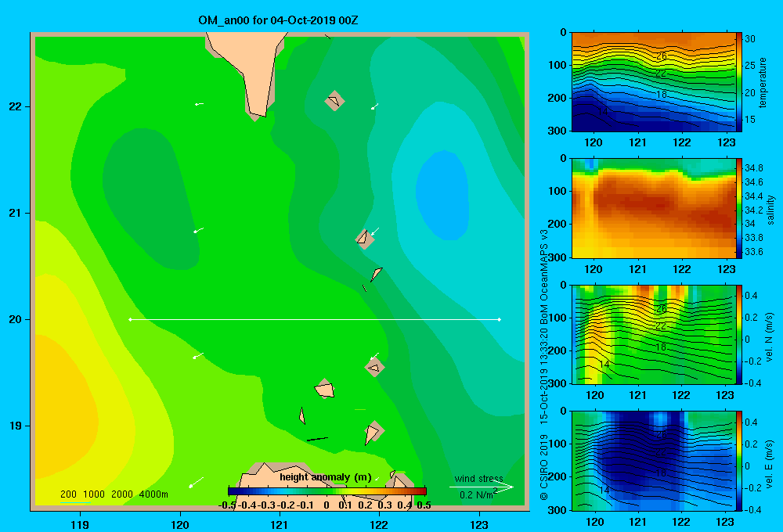Click the "15" tick on temperature color bar
783x532 pixels.
click(749, 120)
